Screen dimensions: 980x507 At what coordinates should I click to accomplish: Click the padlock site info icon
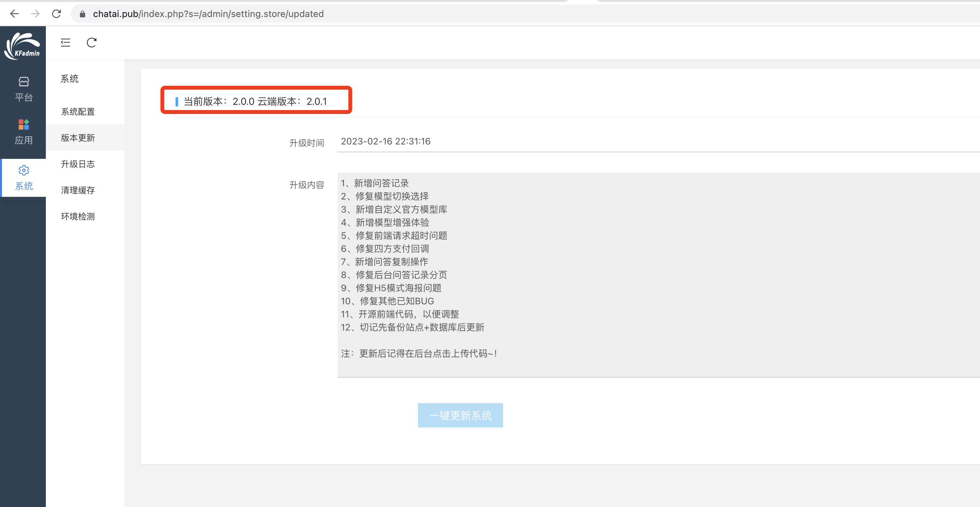tap(82, 14)
